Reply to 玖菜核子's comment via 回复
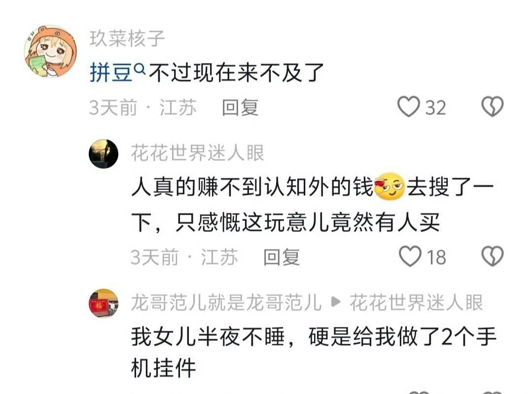Screen dimensions: 532x394 [x=240, y=107]
